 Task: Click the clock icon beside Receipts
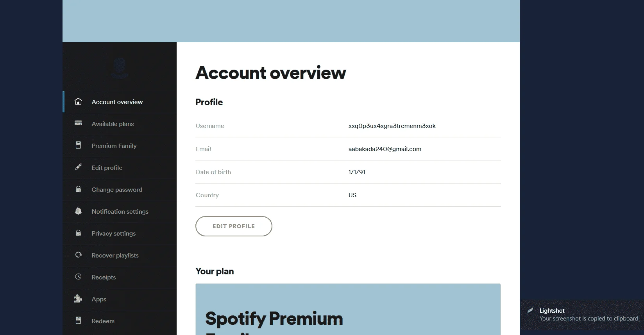78,277
